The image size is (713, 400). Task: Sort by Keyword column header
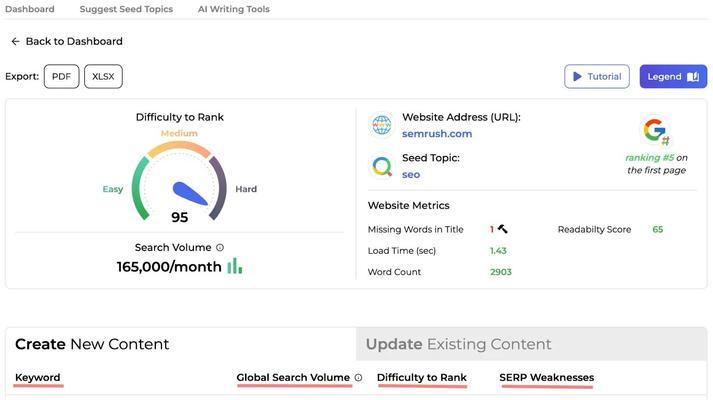coord(38,377)
